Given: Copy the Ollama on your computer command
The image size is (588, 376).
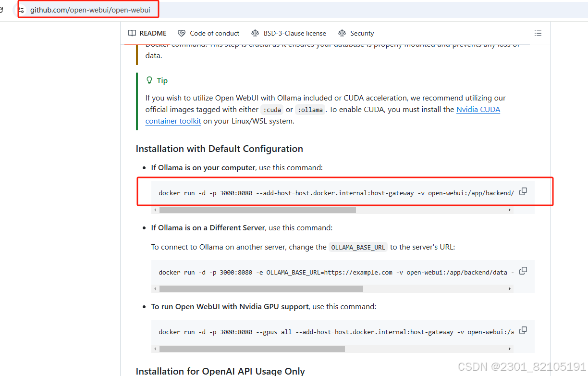Looking at the screenshot, I should tap(523, 191).
